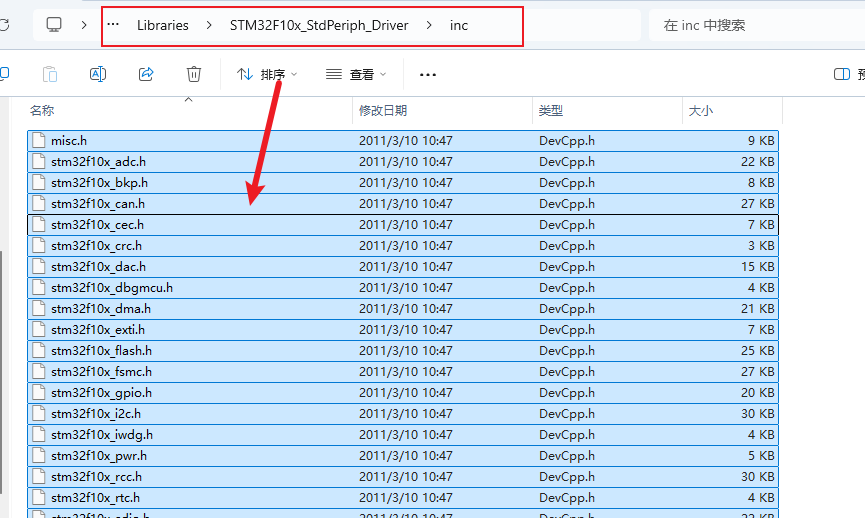
Task: Expand the chevron after Libraries breadcrumb
Action: [209, 25]
